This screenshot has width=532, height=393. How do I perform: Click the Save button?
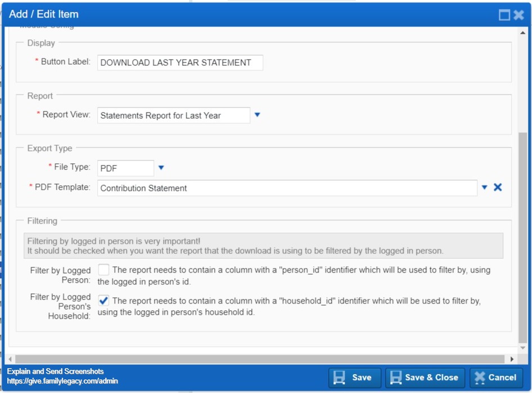click(x=354, y=378)
